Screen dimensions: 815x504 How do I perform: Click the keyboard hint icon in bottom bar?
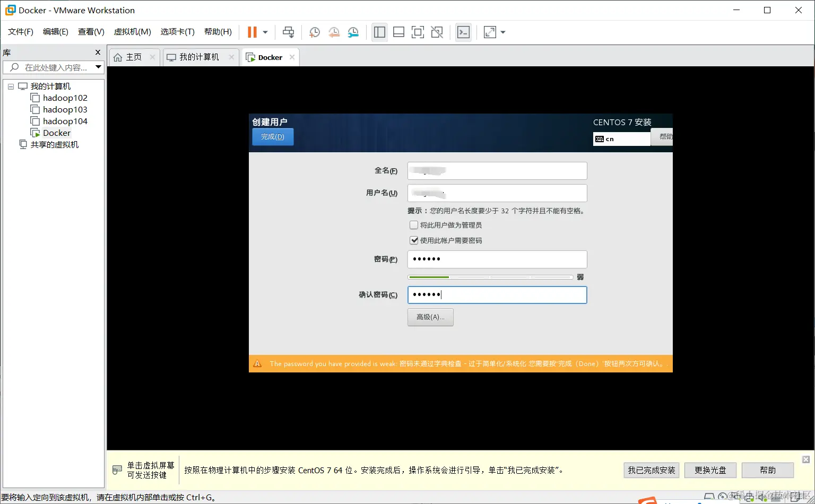[x=117, y=470]
